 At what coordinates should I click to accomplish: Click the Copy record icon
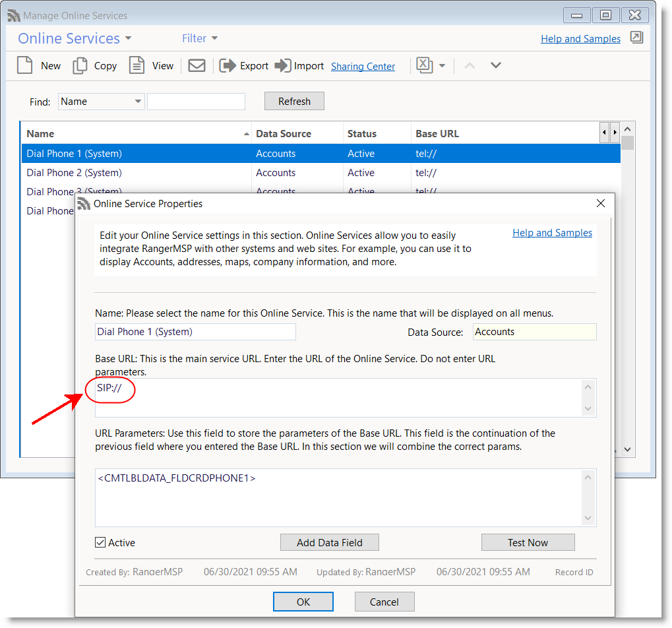tap(80, 65)
